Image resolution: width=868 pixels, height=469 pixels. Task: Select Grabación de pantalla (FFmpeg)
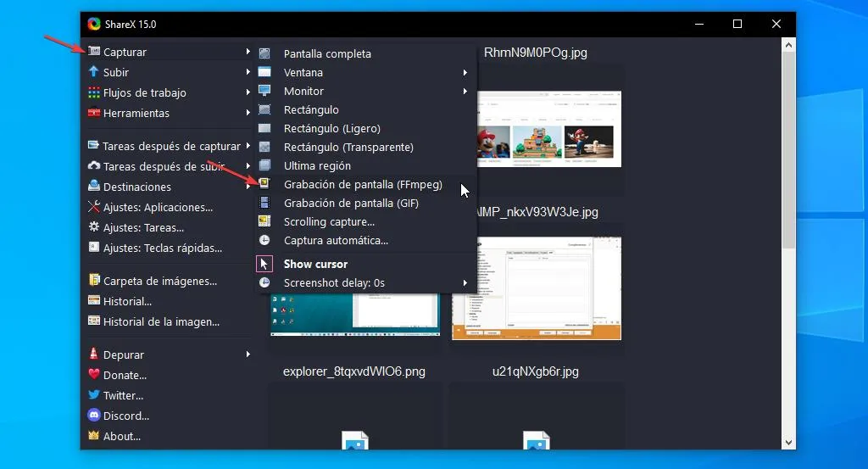[363, 184]
